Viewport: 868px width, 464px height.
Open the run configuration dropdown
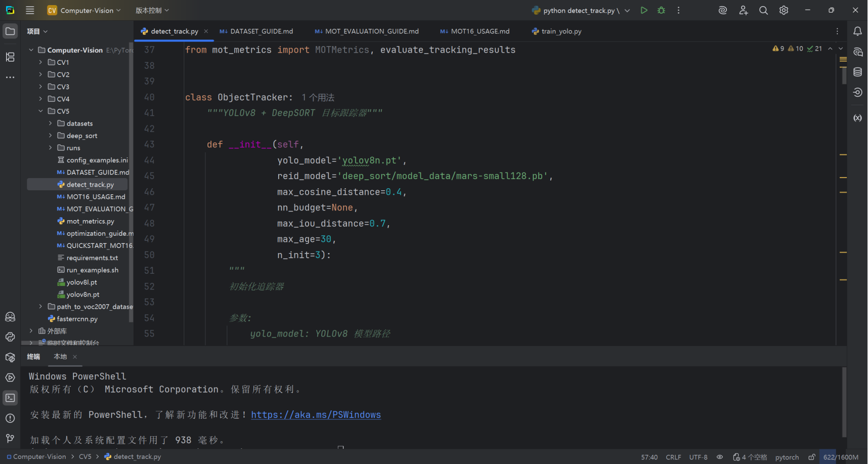(x=627, y=11)
